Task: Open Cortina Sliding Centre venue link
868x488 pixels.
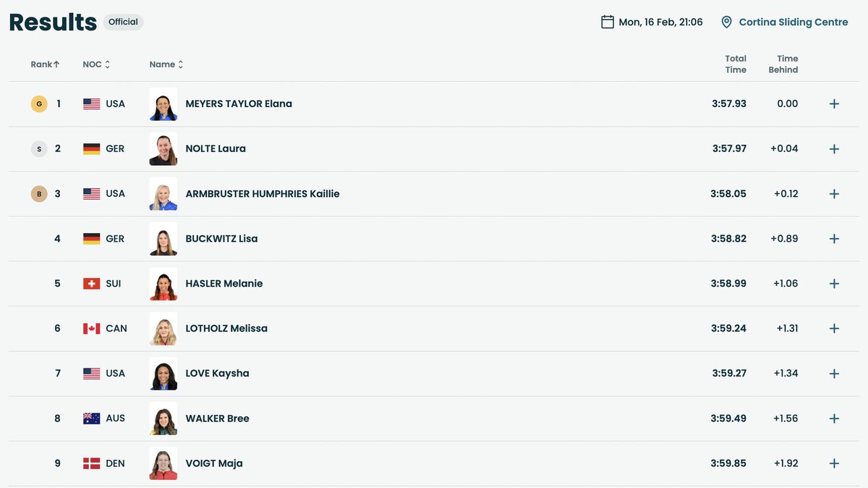Action: 793,22
